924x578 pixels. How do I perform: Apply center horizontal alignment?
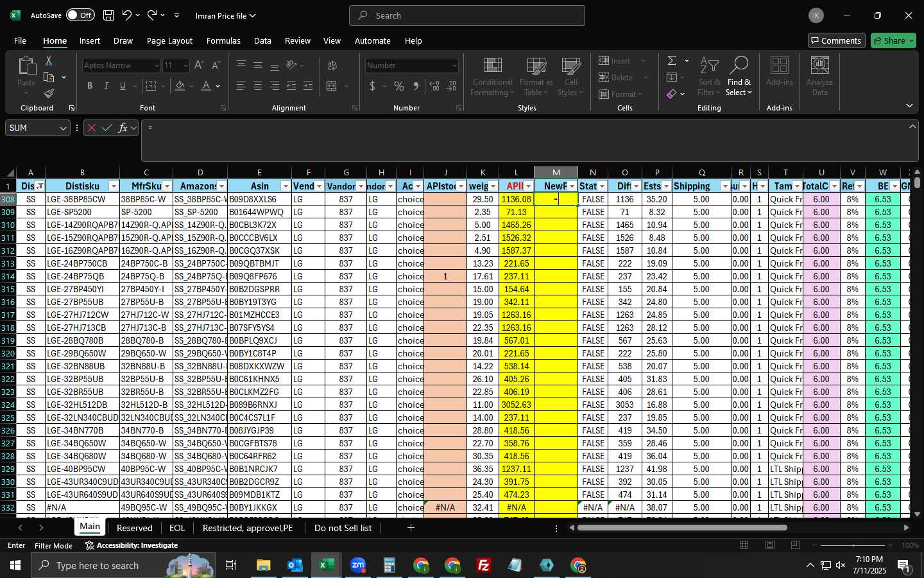(x=258, y=86)
